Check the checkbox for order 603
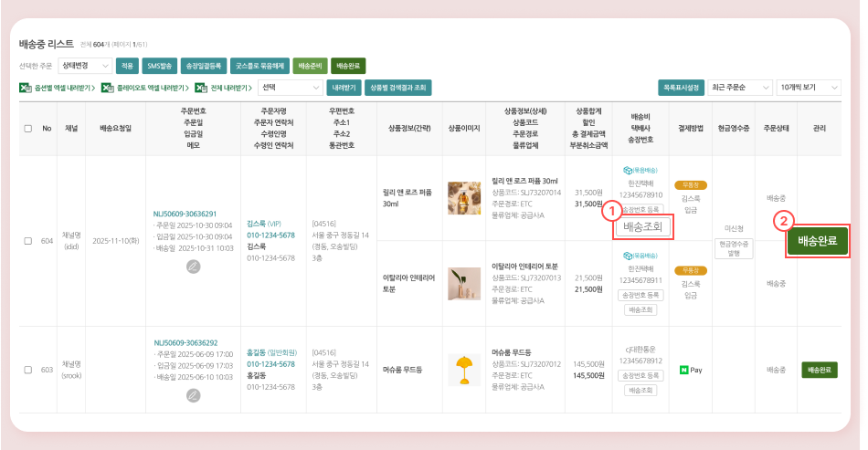This screenshot has width=868, height=450. [x=28, y=370]
